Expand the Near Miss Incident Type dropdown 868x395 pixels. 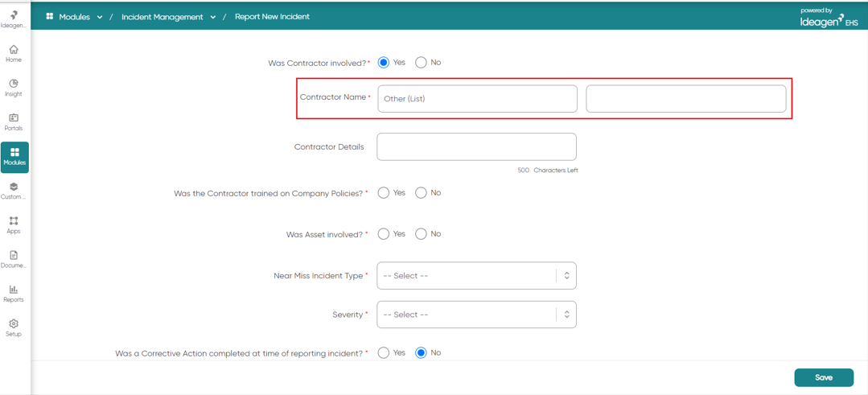[476, 275]
